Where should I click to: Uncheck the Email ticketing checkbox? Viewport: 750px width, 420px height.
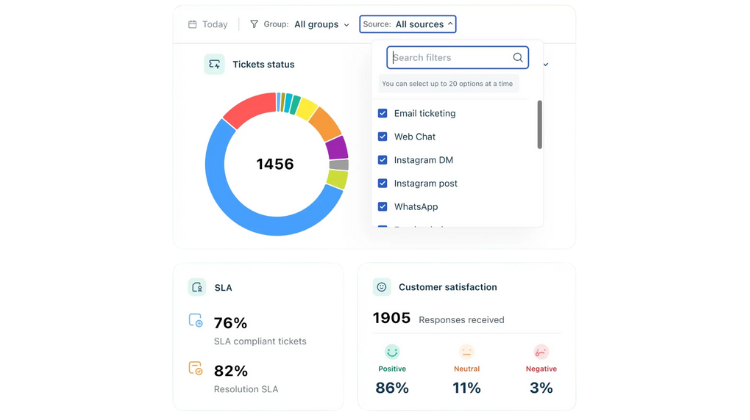pyautogui.click(x=382, y=113)
